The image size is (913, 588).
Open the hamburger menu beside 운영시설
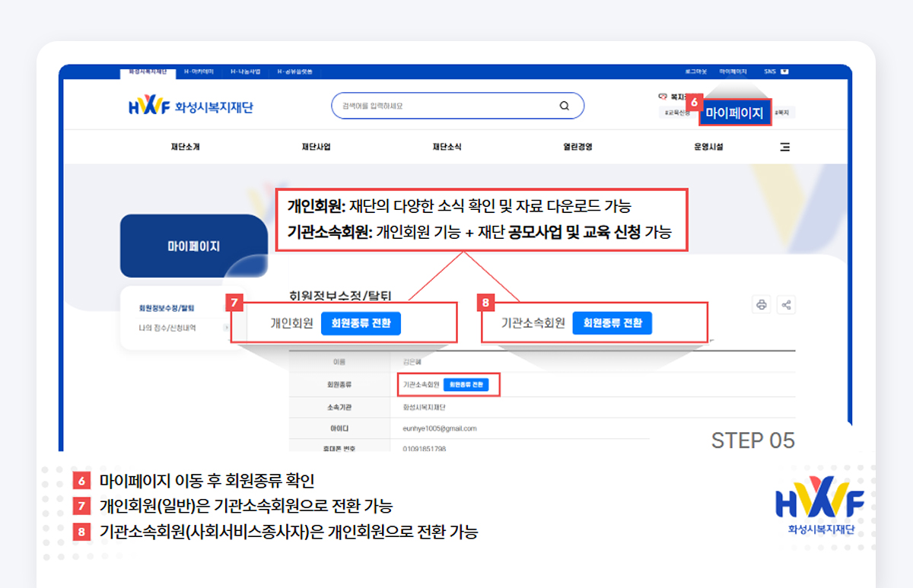(785, 147)
